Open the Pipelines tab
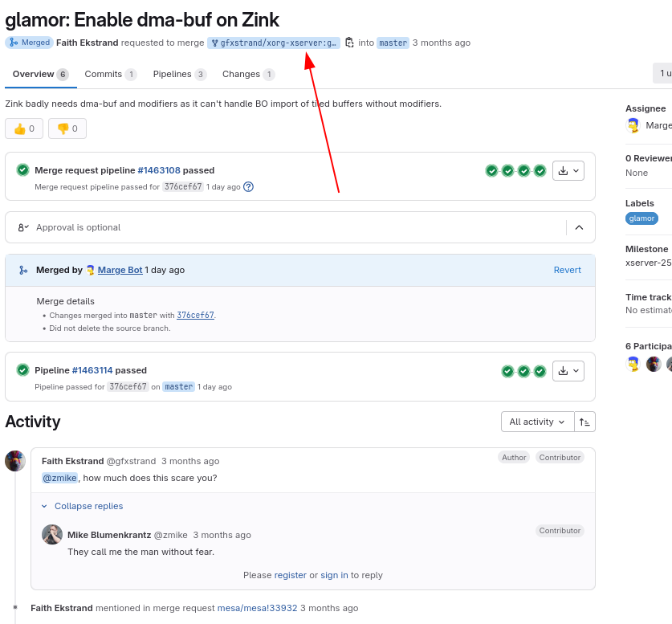This screenshot has height=624, width=672. point(180,74)
